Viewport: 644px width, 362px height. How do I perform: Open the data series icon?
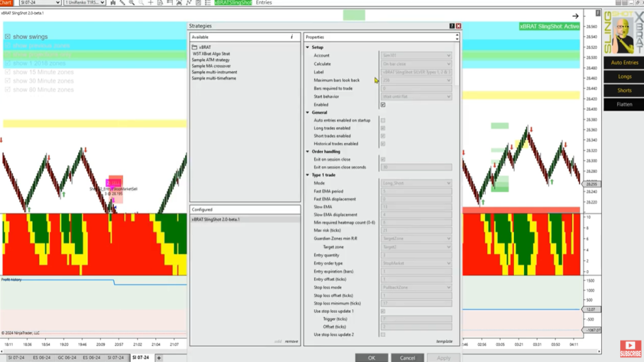[x=179, y=3]
